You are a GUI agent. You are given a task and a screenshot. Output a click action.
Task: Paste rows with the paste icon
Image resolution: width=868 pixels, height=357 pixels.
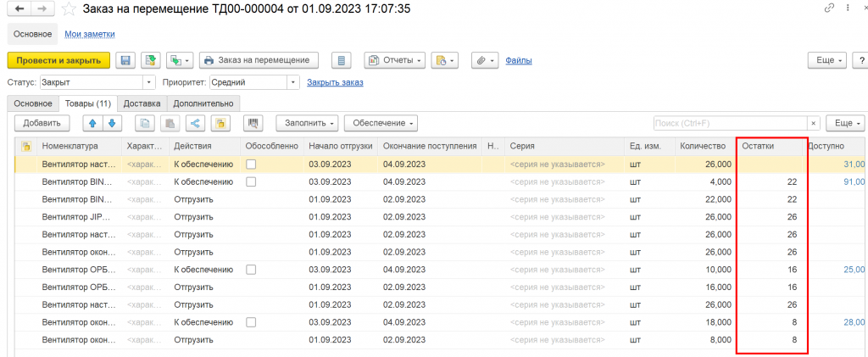pyautogui.click(x=170, y=123)
